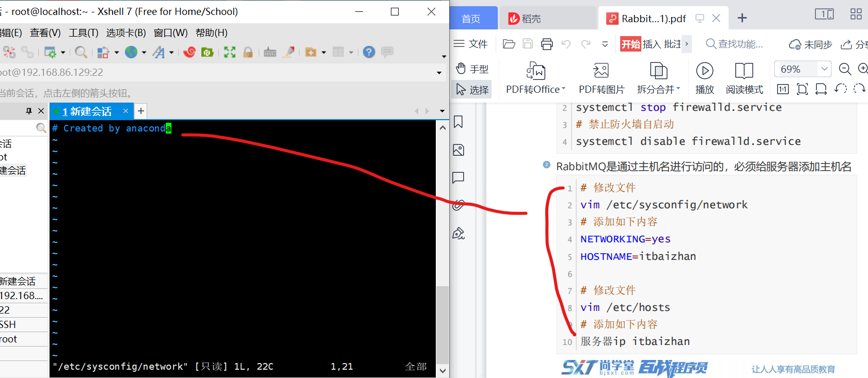This screenshot has width=868, height=378.
Task: Toggle fullscreen with the green arrows icon
Action: pyautogui.click(x=230, y=52)
